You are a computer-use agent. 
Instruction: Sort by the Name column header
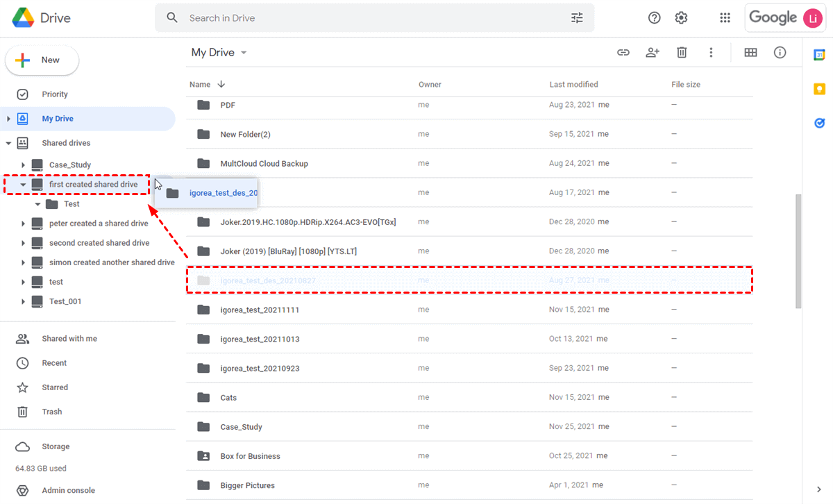(200, 85)
